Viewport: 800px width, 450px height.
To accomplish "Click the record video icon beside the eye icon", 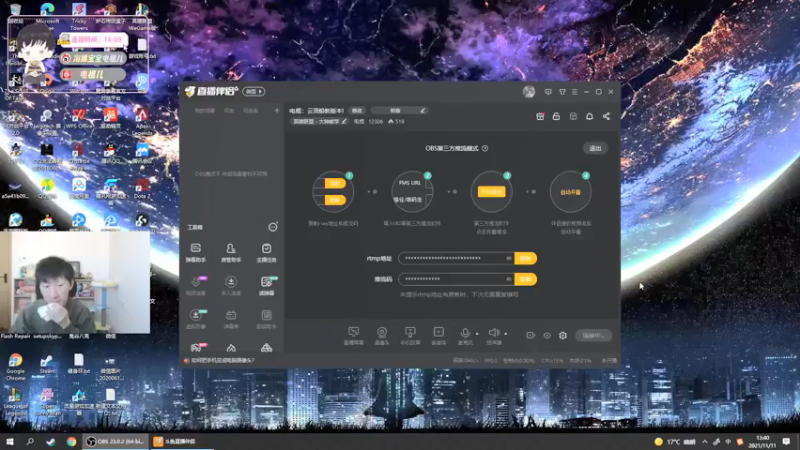I will coord(531,335).
